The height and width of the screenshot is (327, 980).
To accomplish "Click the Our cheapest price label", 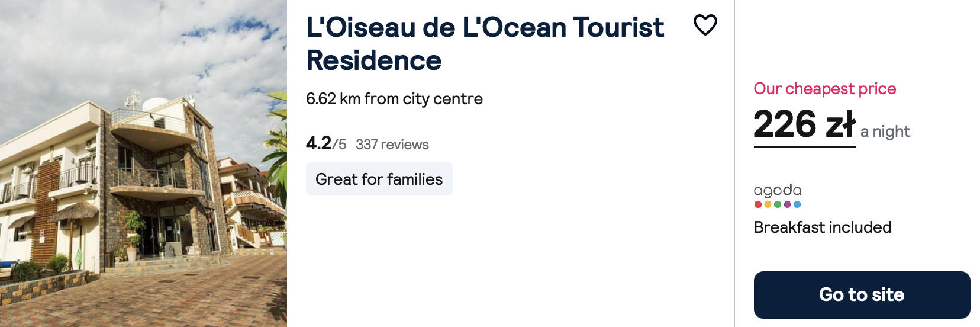I will click(x=824, y=89).
